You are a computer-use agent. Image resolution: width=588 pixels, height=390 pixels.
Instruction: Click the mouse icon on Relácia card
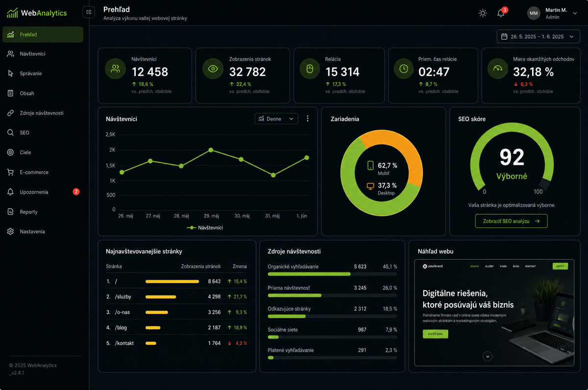[x=309, y=69]
